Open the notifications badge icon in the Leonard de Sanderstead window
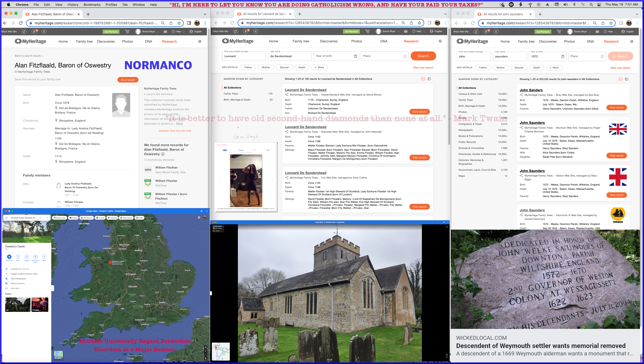The width and height of the screenshot is (644, 364). (x=246, y=31)
